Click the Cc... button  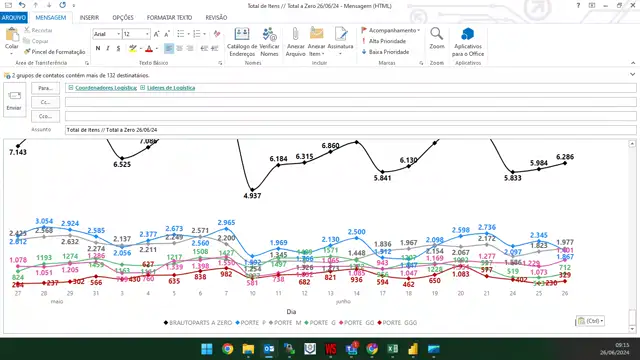pos(45,102)
